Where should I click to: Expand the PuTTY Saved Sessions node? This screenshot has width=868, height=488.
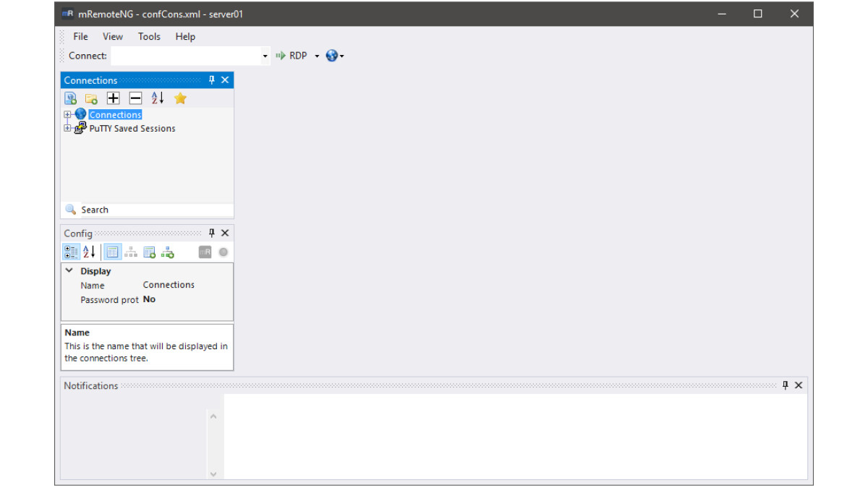[67, 129]
